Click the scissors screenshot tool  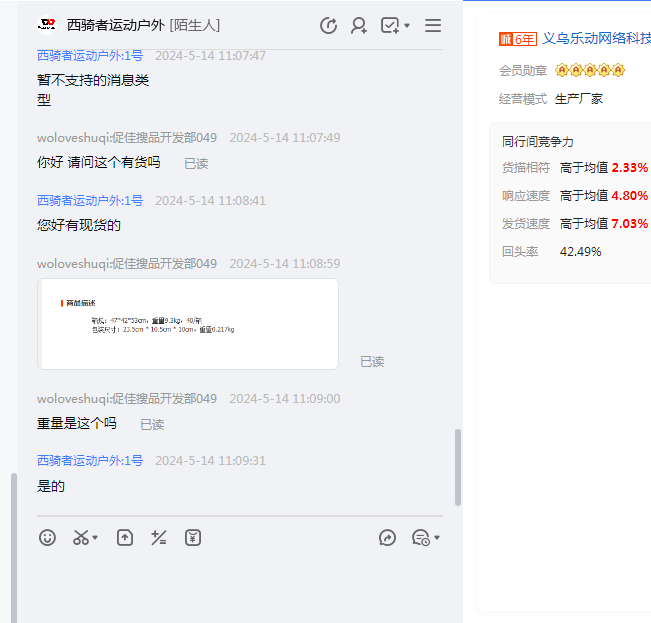[x=81, y=538]
